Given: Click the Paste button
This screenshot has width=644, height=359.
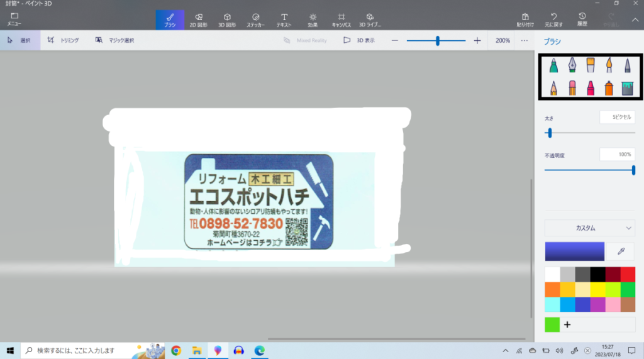Looking at the screenshot, I should pos(525,19).
